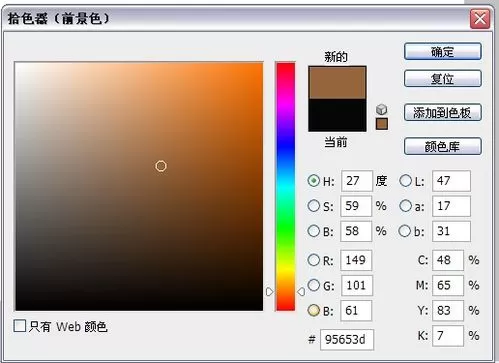Open the 颜色库 color libraries button

coord(443,146)
